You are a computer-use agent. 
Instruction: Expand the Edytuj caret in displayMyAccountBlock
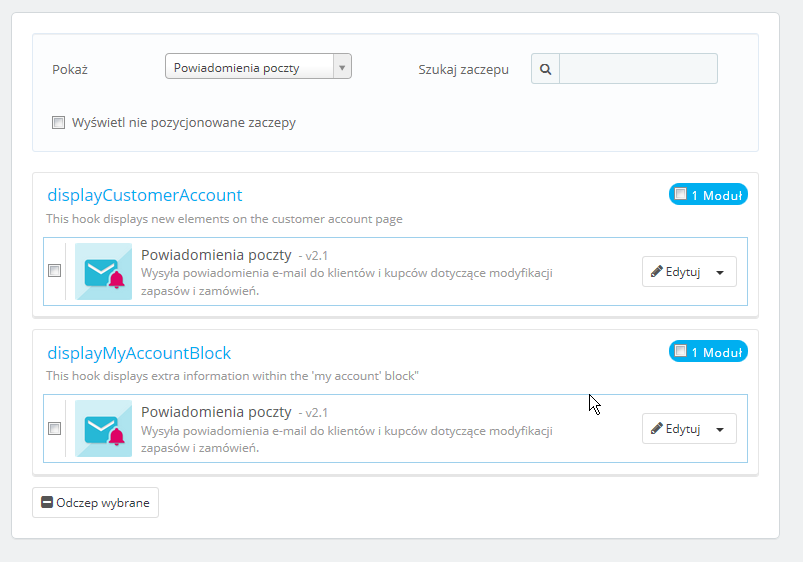[720, 430]
